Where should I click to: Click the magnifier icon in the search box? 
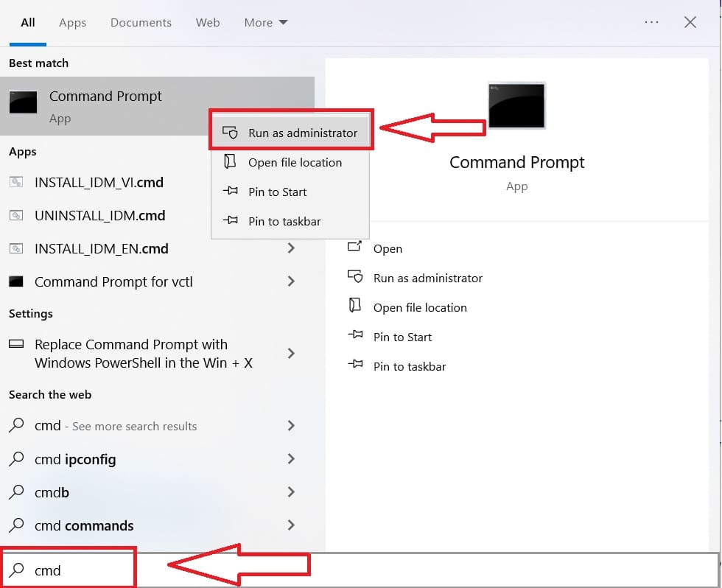pyautogui.click(x=16, y=569)
